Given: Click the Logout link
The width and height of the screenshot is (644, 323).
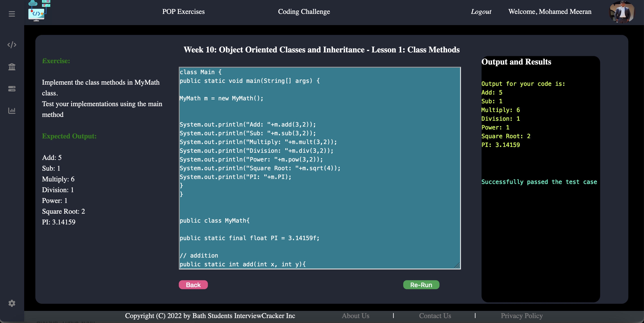Looking at the screenshot, I should 481,11.
